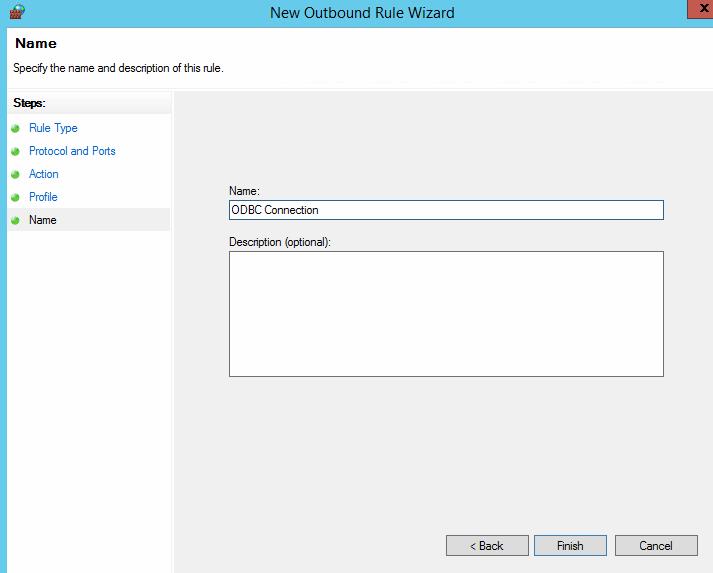Click Finish to create the rule

[570, 546]
